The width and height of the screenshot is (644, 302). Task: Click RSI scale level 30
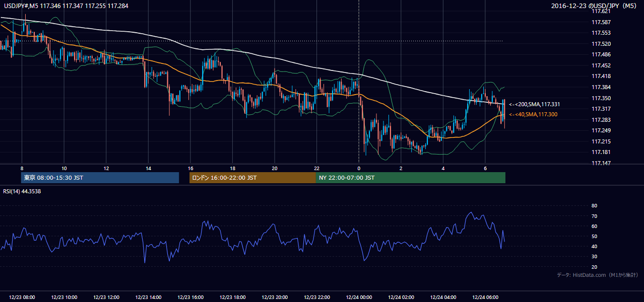pos(594,256)
